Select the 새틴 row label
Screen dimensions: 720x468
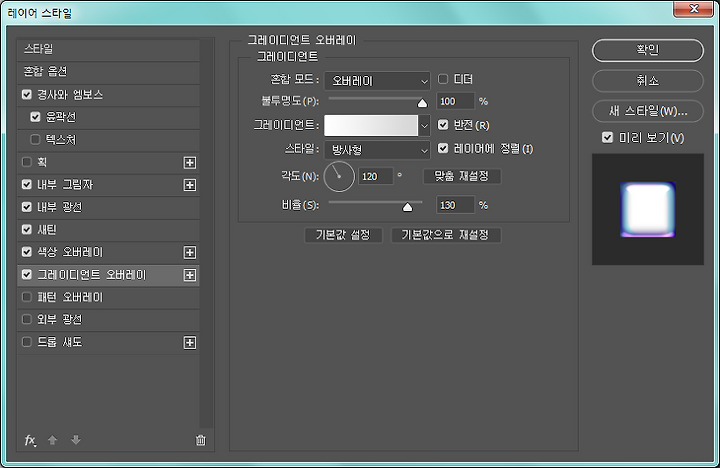pos(47,230)
